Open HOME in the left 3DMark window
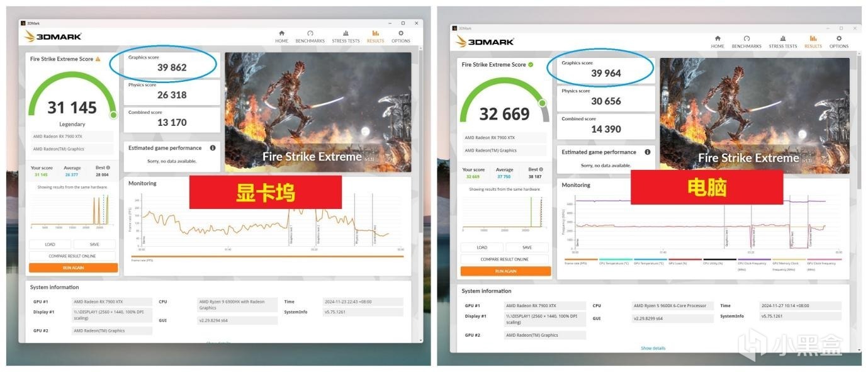This screenshot has height=372, width=868. tap(281, 37)
